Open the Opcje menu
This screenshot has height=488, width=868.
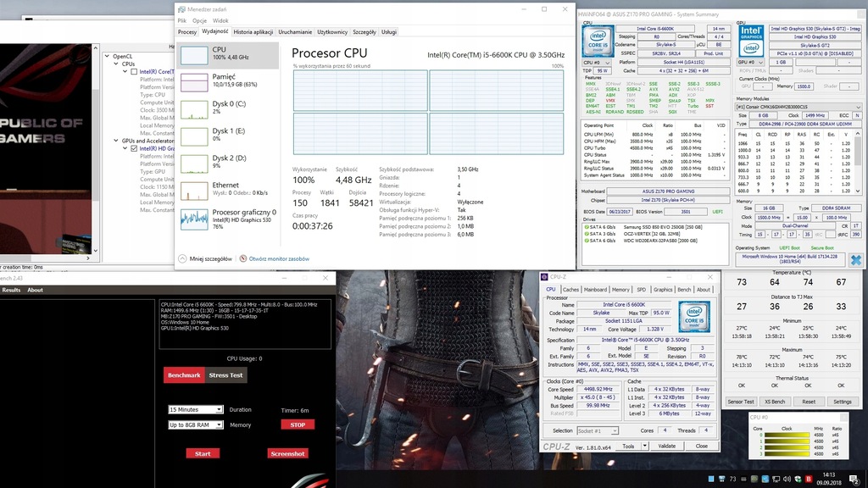coord(199,20)
